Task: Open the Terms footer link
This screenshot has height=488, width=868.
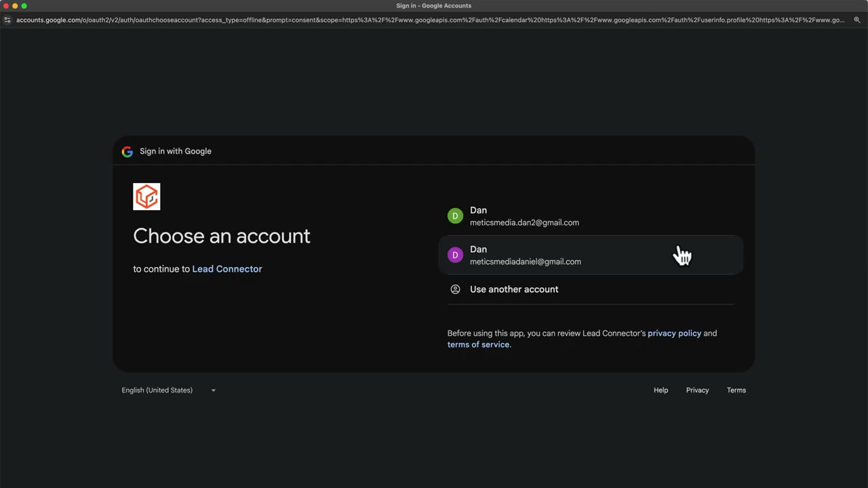Action: [x=736, y=390]
